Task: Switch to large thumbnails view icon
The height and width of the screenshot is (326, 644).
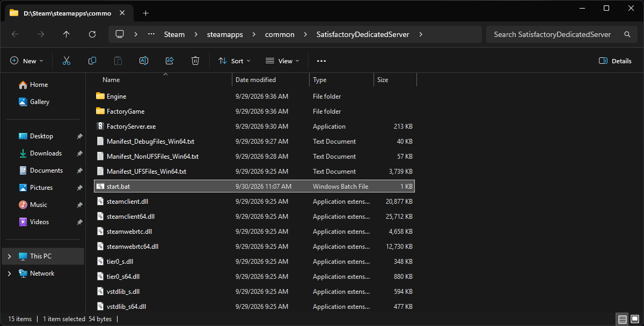Action: point(635,319)
